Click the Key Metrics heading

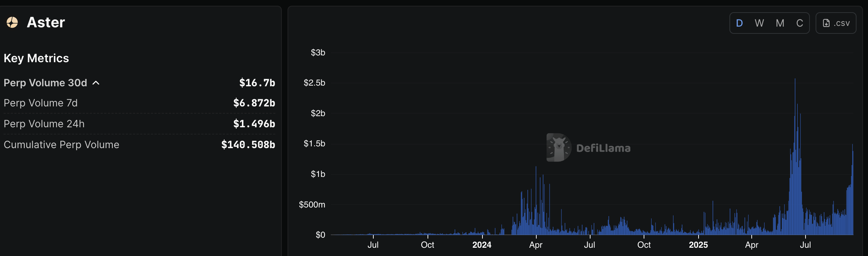coord(36,58)
